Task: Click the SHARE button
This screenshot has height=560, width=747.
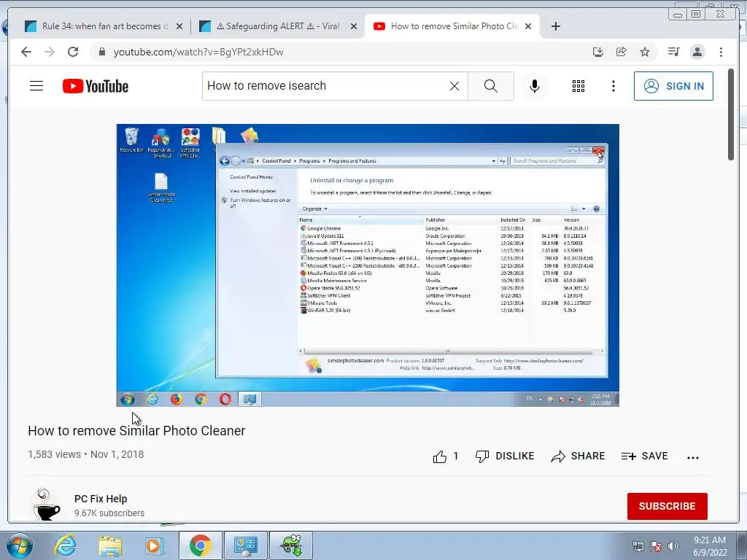Action: click(578, 456)
